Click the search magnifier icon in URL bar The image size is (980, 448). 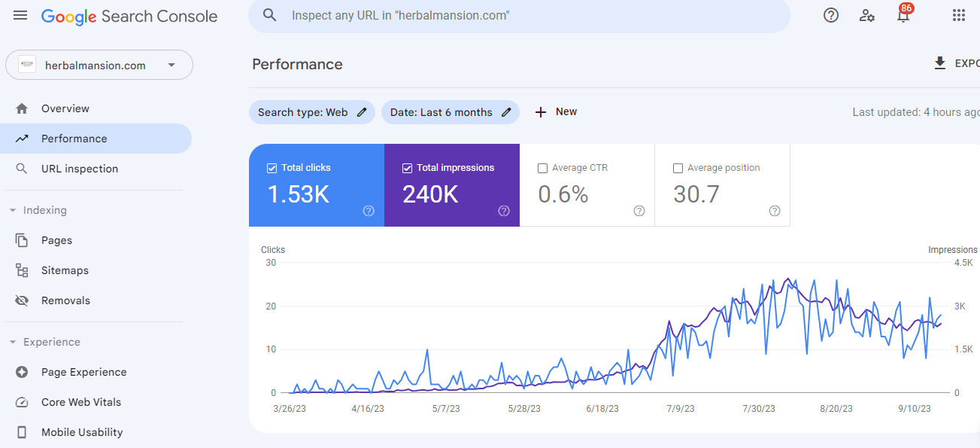click(x=270, y=15)
